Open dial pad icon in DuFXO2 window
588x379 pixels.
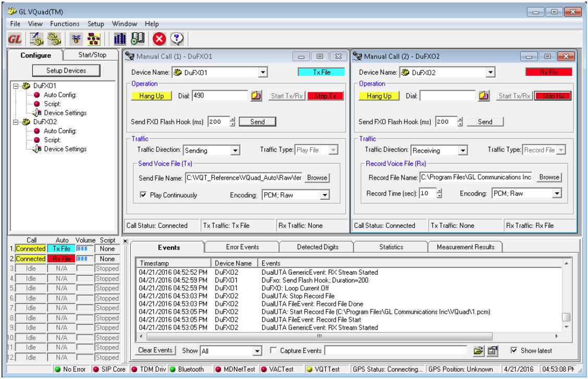coord(484,95)
